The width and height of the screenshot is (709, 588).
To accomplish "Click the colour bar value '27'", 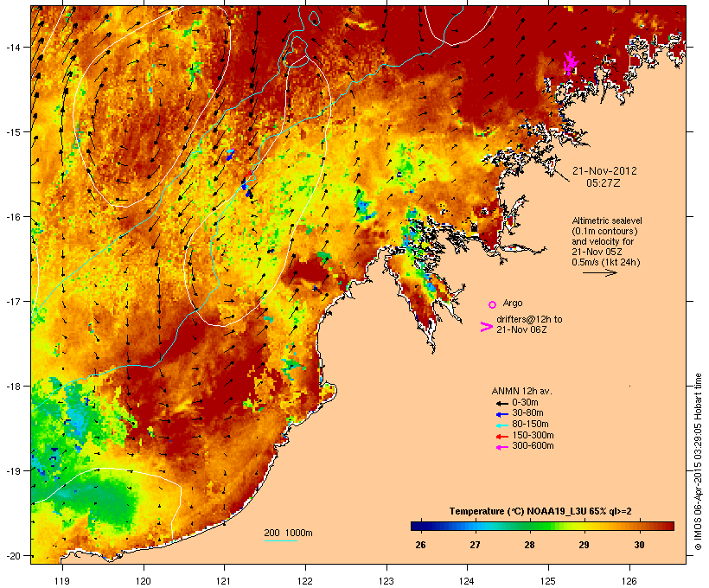I will (475, 545).
